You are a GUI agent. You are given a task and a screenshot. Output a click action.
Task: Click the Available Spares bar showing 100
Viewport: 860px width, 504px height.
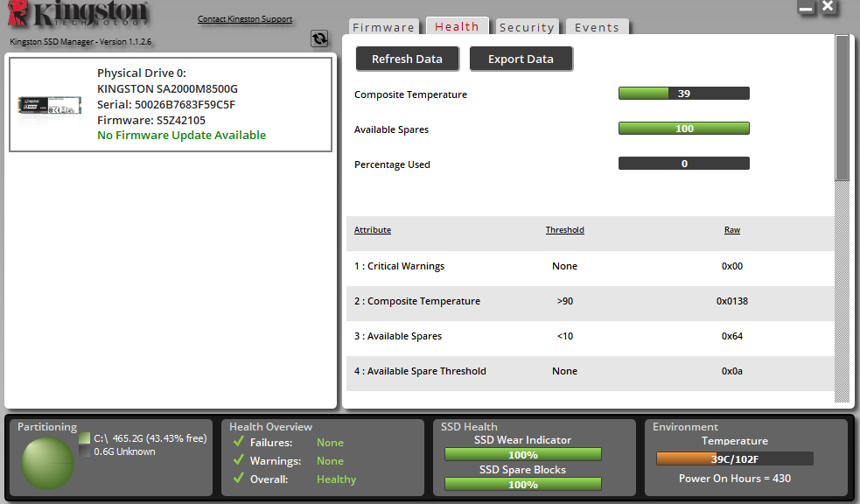[684, 129]
